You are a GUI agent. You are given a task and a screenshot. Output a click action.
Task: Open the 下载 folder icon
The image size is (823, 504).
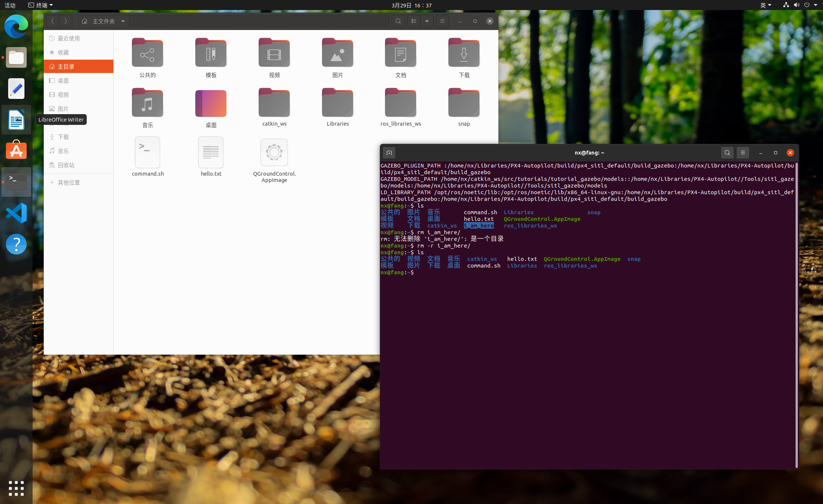click(464, 58)
